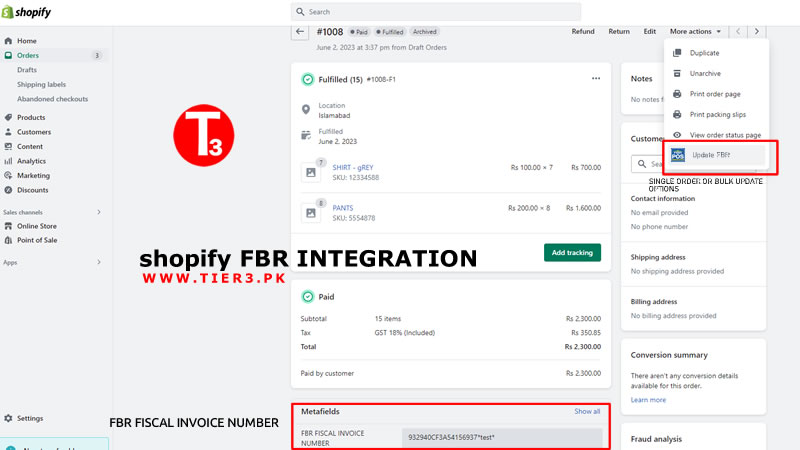Open the SHIRT - gREY product link
800x450 pixels.
point(353,167)
